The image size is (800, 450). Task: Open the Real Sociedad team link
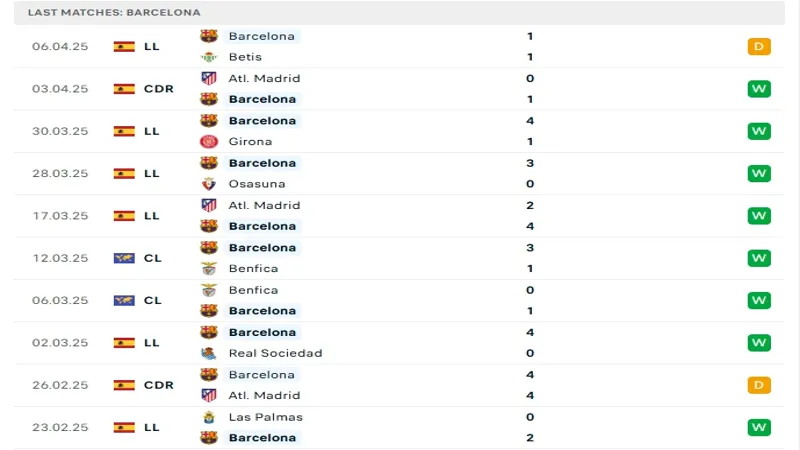tap(276, 353)
